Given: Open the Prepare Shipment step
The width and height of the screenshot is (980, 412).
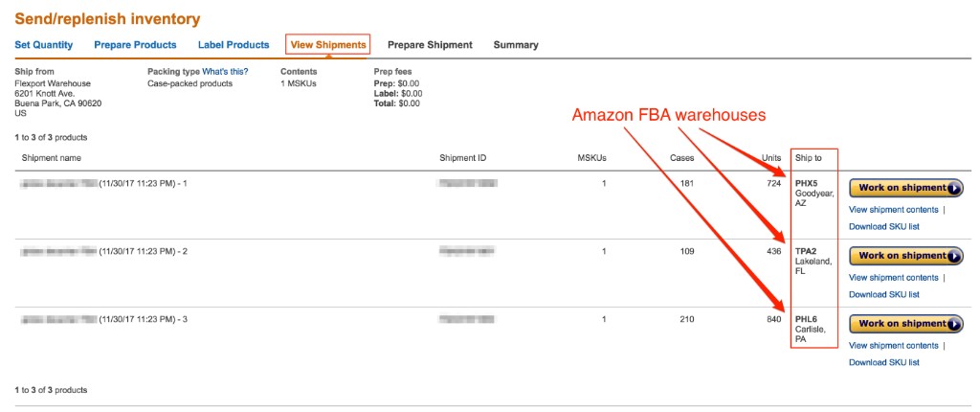Looking at the screenshot, I should [x=430, y=45].
